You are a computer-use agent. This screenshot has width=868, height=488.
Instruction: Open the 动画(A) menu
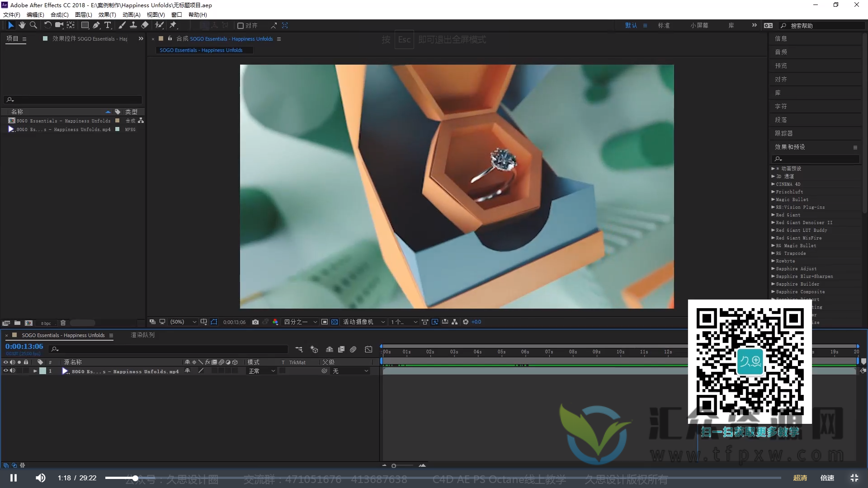coord(132,14)
